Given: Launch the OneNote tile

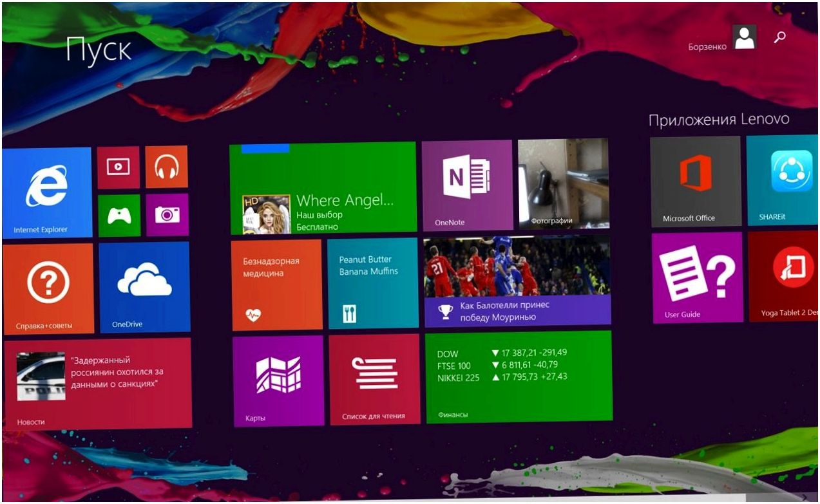Looking at the screenshot, I should (468, 185).
